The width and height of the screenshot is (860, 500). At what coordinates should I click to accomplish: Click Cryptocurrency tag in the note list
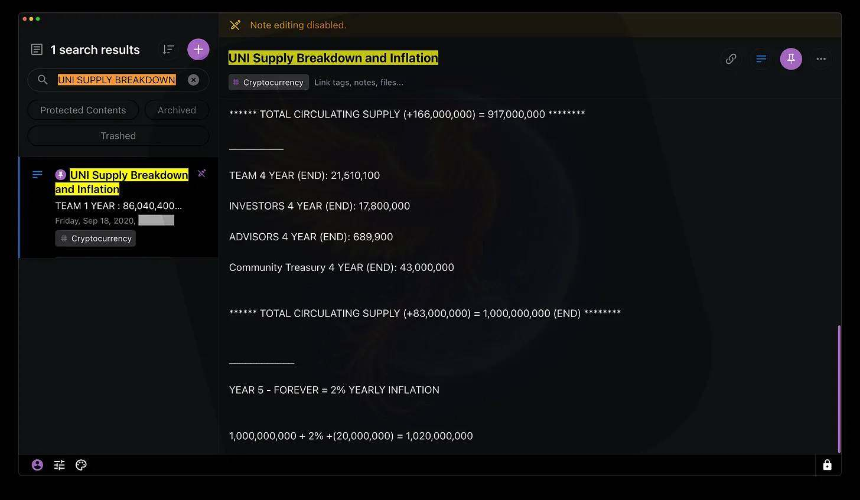(96, 239)
